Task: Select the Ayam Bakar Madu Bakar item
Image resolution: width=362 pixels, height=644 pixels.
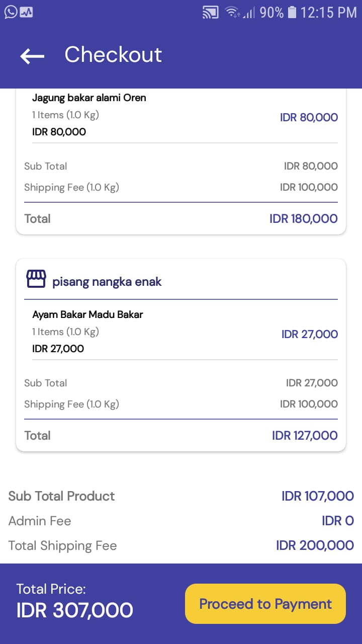Action: [x=87, y=314]
